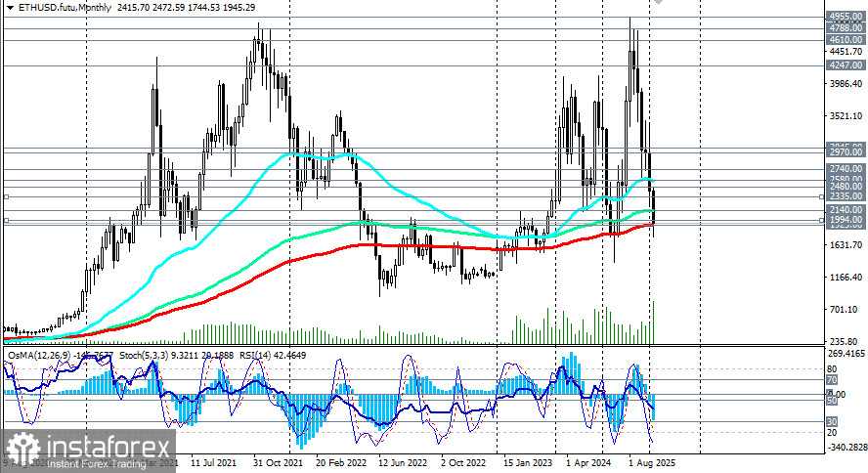This screenshot has height=473, width=868.
Task: Click the 3986.40 price scale value
Action: [x=846, y=83]
